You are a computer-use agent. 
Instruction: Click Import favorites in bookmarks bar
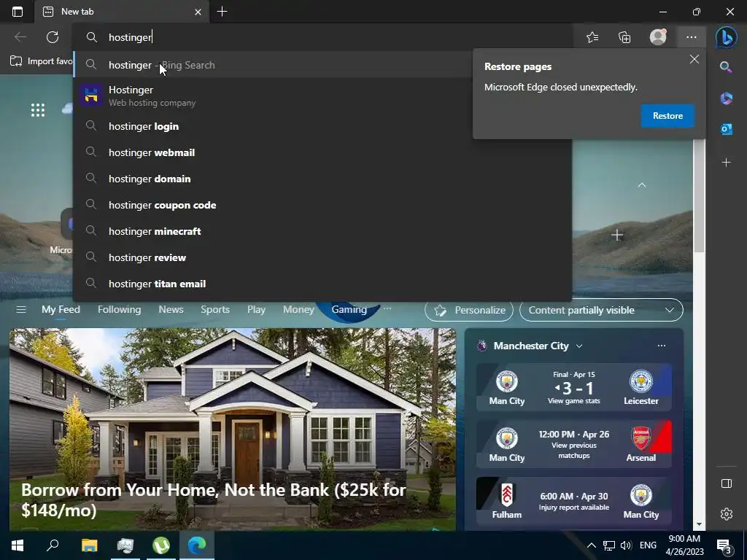41,61
